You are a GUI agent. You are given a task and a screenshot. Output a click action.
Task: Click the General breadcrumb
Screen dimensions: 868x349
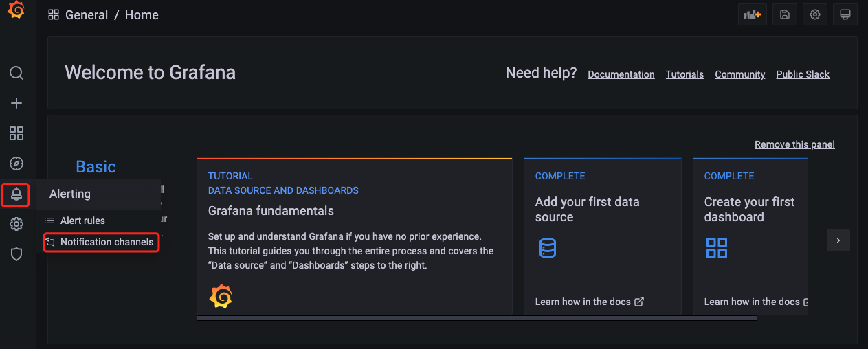pos(87,15)
